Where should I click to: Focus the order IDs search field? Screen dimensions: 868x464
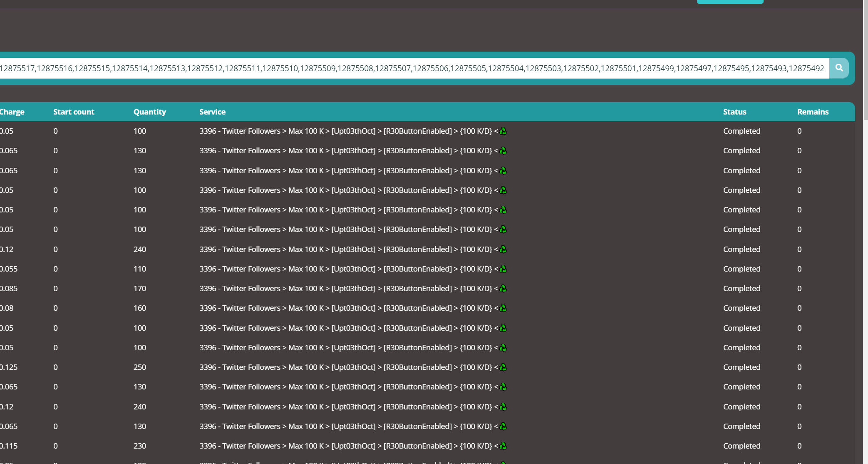coord(414,68)
